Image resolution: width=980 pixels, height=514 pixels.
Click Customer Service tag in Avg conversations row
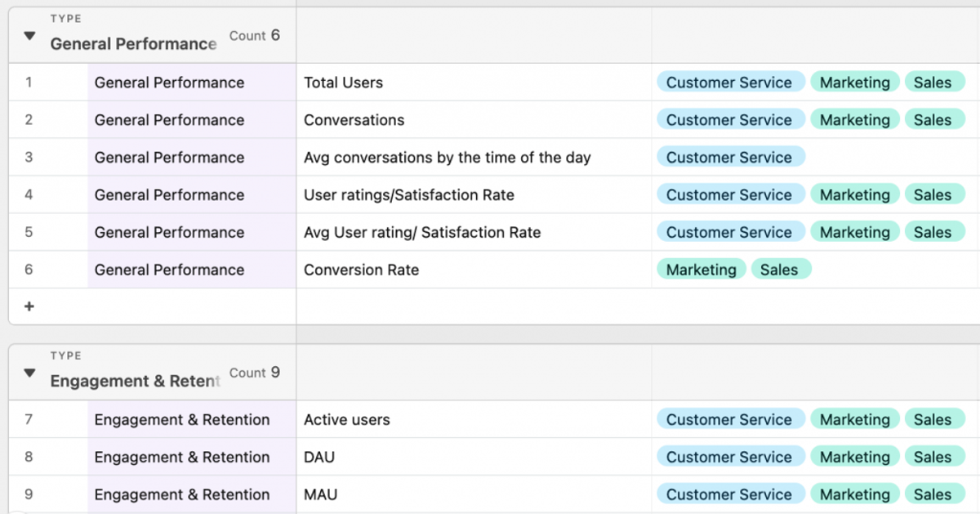pos(731,158)
